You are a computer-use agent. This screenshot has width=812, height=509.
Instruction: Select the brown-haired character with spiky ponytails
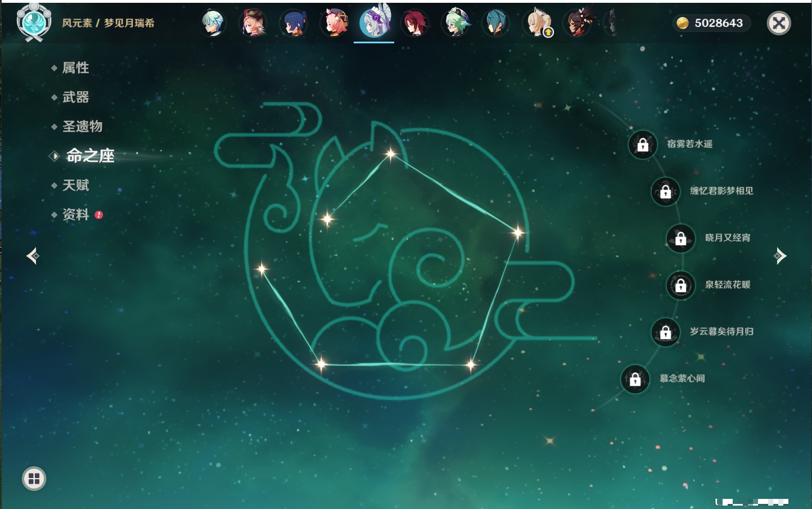pos(578,23)
